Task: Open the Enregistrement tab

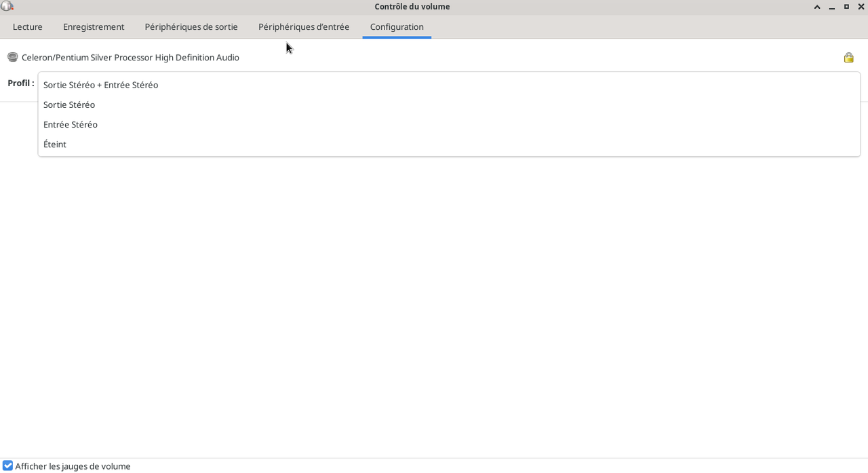Action: pos(94,27)
